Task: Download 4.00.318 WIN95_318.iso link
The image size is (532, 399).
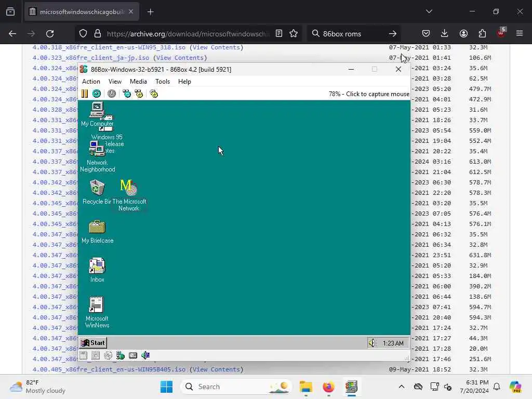Action: pyautogui.click(x=109, y=47)
